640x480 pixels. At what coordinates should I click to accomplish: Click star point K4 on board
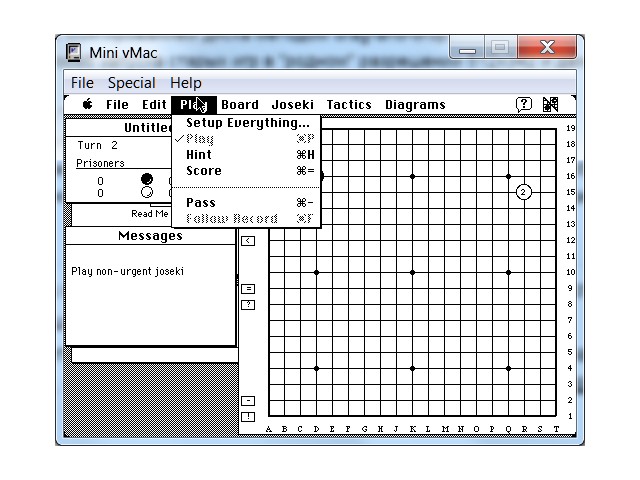pyautogui.click(x=412, y=368)
